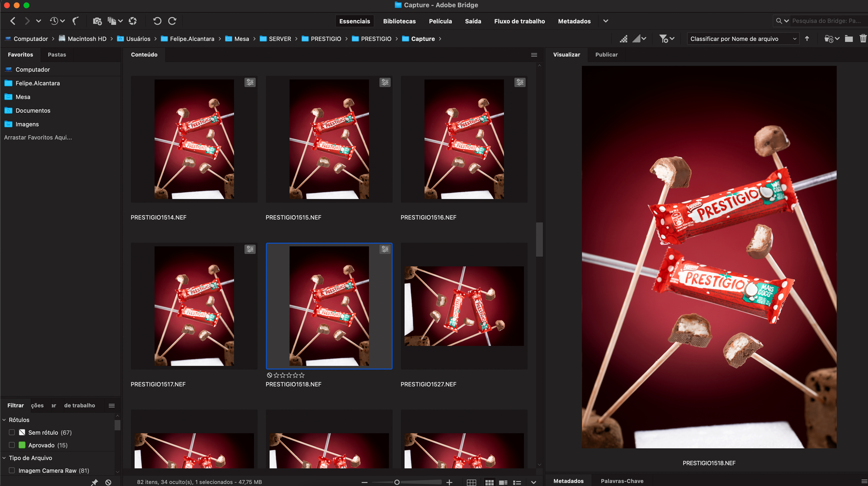Collapse the Rótulos filter section

pos(4,420)
